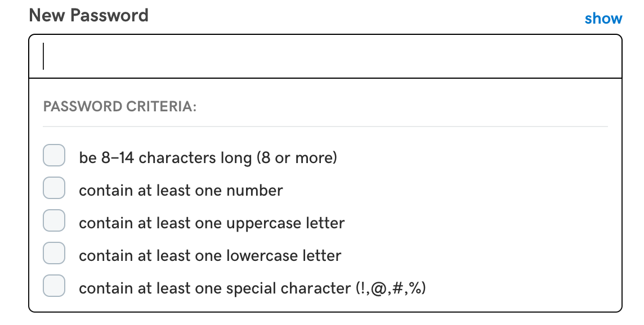644x325 pixels.
Task: Click the PASSWORD CRITERIA heading
Action: point(119,107)
